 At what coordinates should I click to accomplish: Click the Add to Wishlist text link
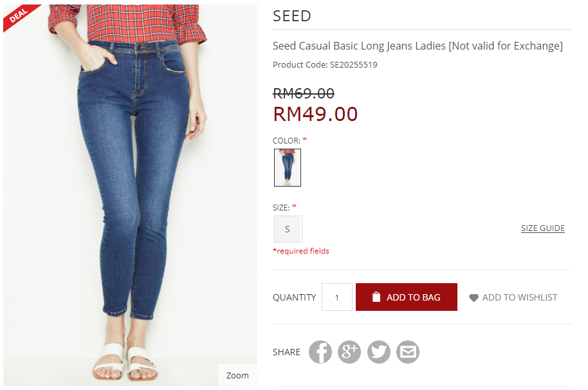coord(520,297)
